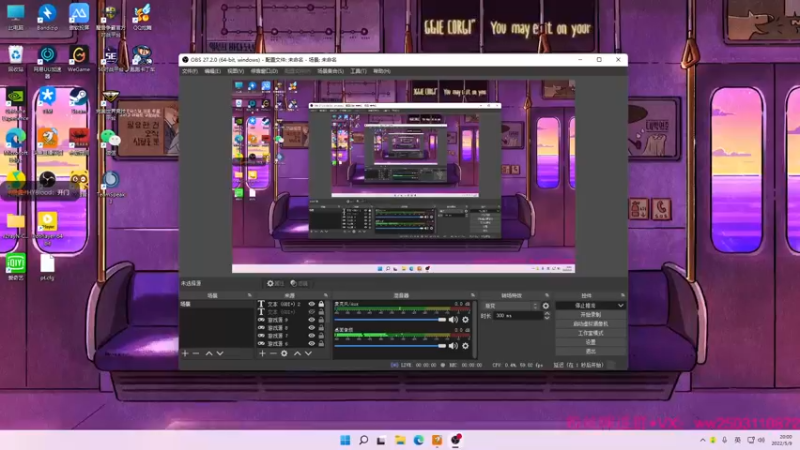Open Steam from the desktop
Screen dimensions: 800x450
click(79, 101)
